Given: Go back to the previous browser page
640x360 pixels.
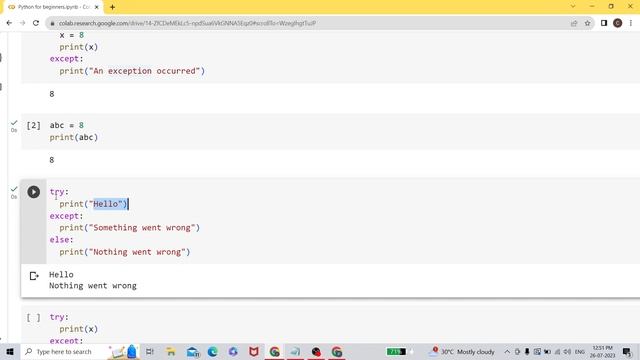Looking at the screenshot, I should pos(9,23).
